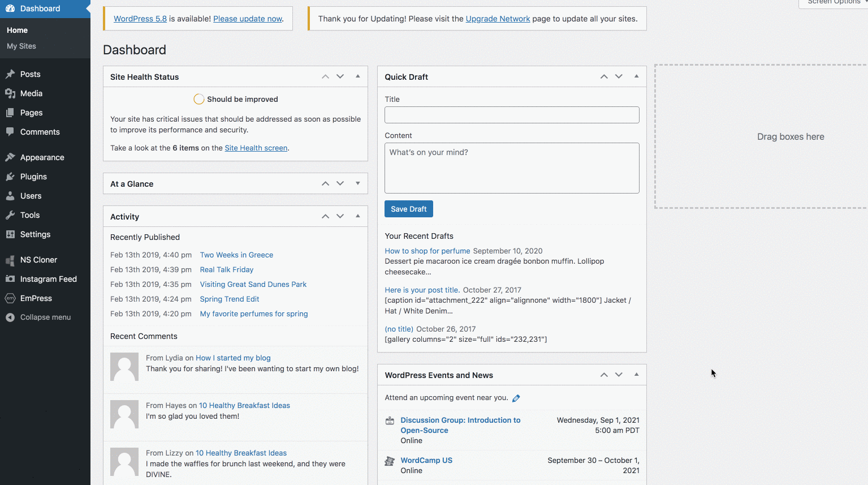Open My favorite perfumes for spring post
The width and height of the screenshot is (868, 485).
click(x=254, y=314)
